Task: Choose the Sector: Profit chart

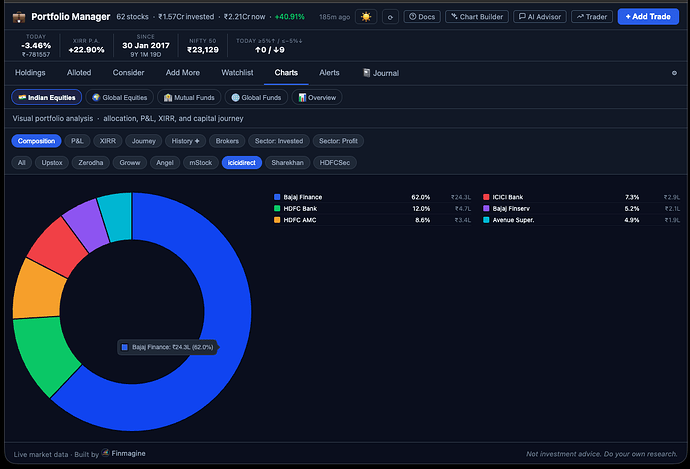Action: (338, 141)
